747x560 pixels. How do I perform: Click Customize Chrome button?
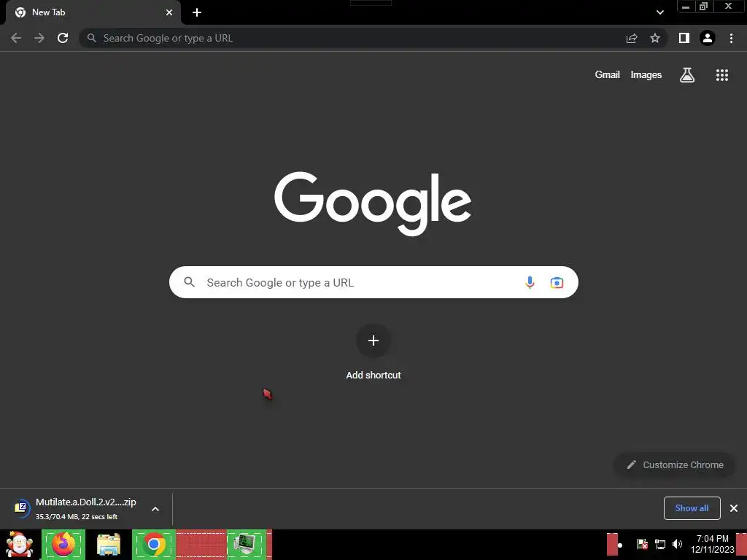point(675,464)
